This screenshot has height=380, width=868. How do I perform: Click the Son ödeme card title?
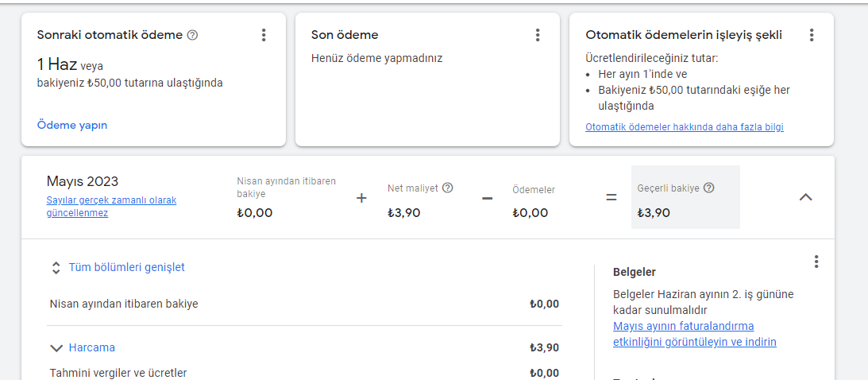(x=345, y=35)
